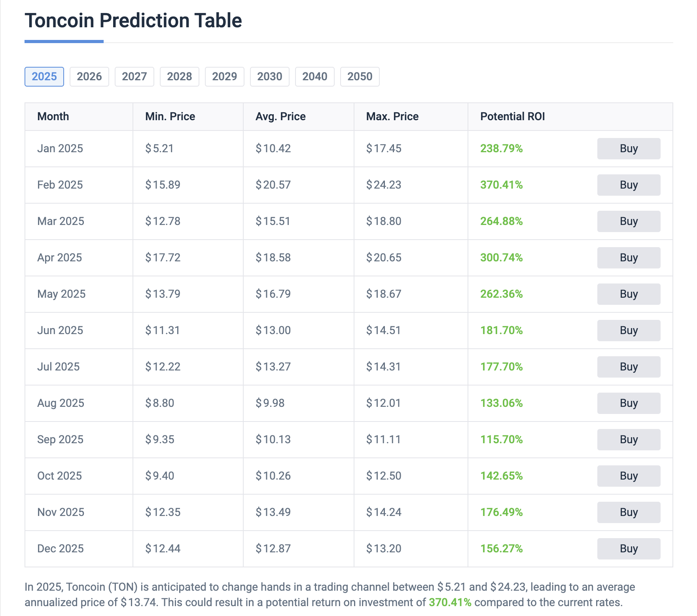
Task: View the 2040 prediction tab
Action: coord(315,76)
